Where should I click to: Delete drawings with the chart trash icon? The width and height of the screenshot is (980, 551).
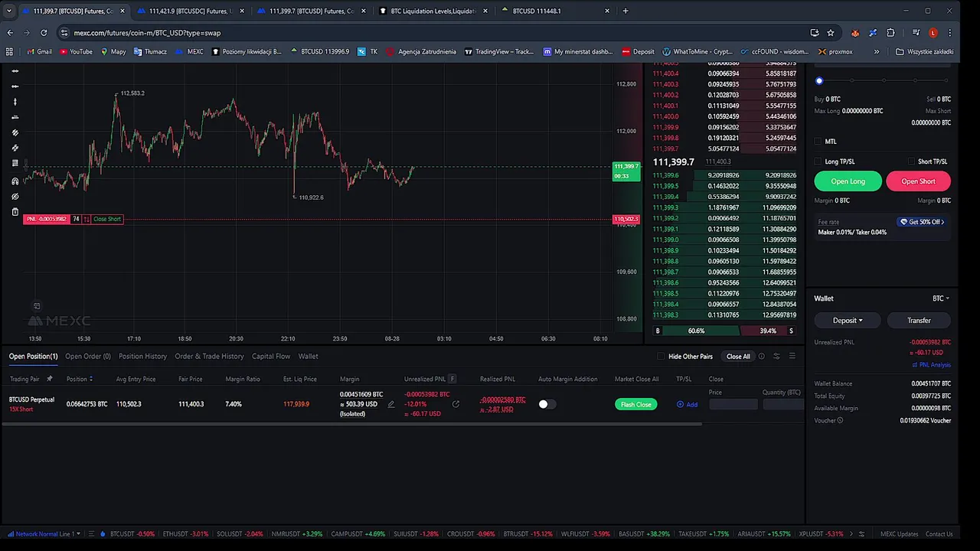pyautogui.click(x=15, y=212)
